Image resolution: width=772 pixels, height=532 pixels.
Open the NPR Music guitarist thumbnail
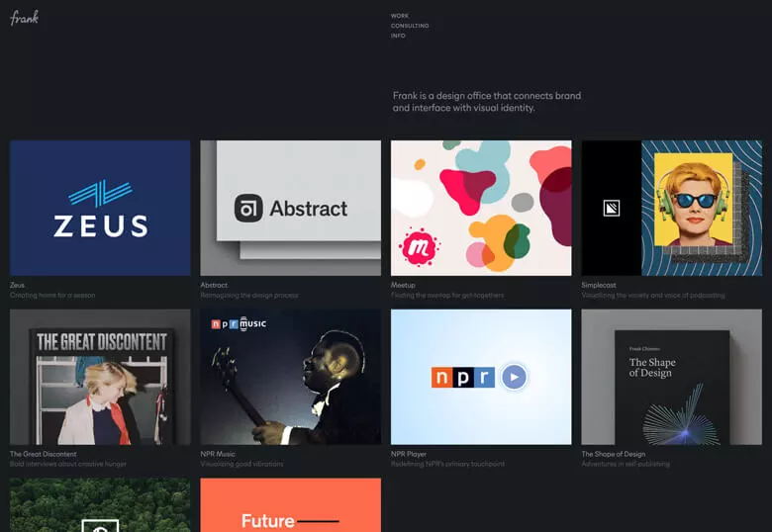pyautogui.click(x=290, y=377)
